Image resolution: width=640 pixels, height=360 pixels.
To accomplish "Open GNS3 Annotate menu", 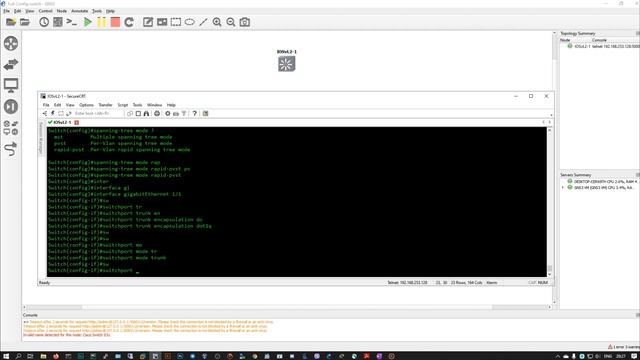I will pyautogui.click(x=80, y=11).
